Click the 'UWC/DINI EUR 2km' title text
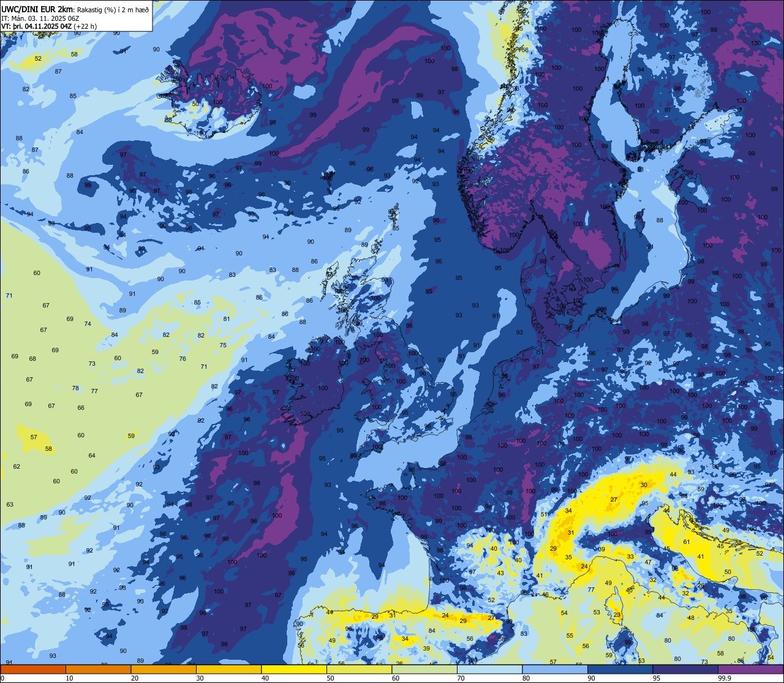Viewport: 784px width, 683px height. [36, 9]
